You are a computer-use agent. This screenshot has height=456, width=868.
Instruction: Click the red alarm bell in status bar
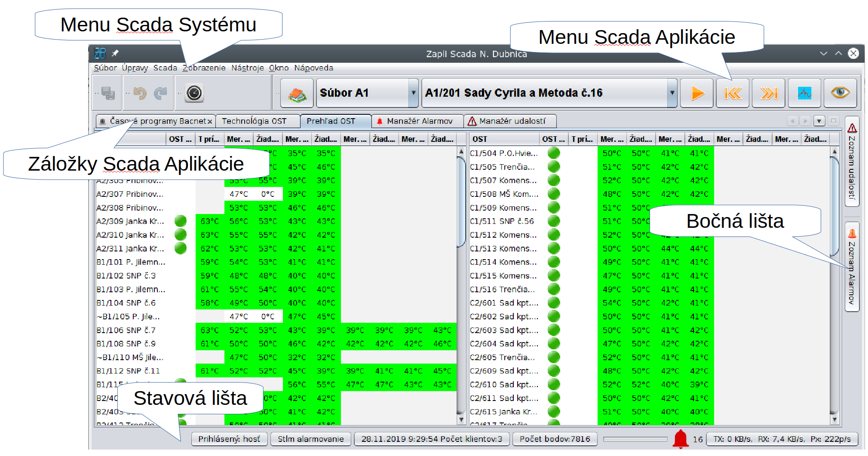[680, 439]
